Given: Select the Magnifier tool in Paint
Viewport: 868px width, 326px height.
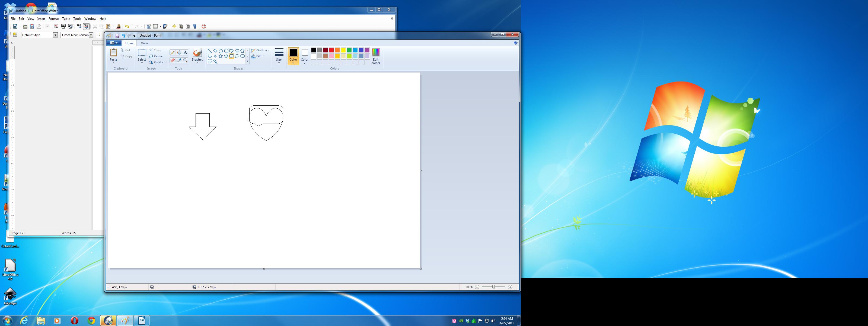Looking at the screenshot, I should [185, 60].
